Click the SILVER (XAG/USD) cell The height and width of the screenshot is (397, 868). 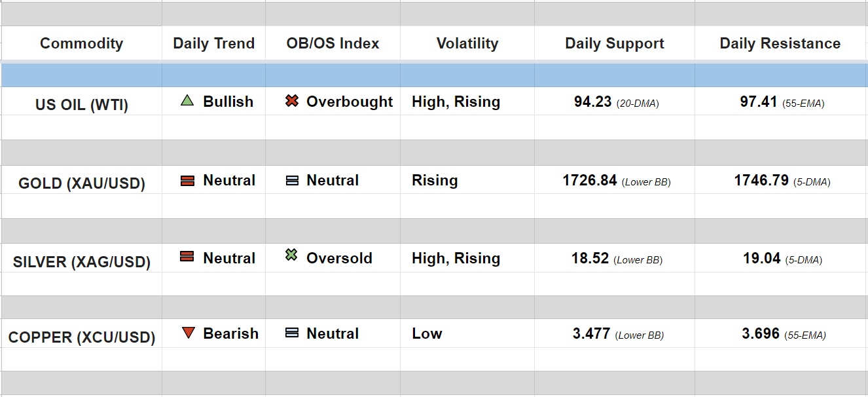pyautogui.click(x=81, y=262)
